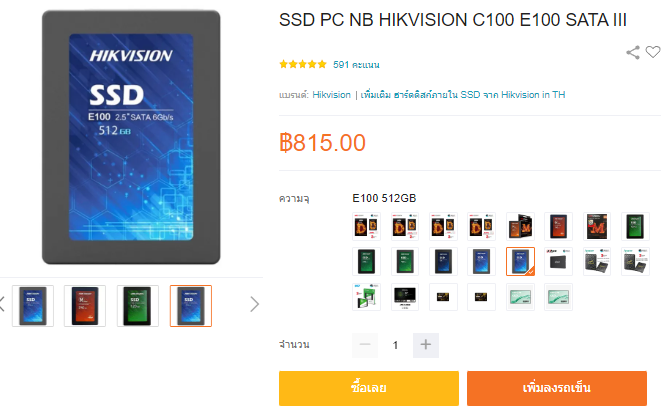Viewport: 661px width, 418px height.
Task: Select the red SSD gallery thumbnail
Action: (85, 306)
